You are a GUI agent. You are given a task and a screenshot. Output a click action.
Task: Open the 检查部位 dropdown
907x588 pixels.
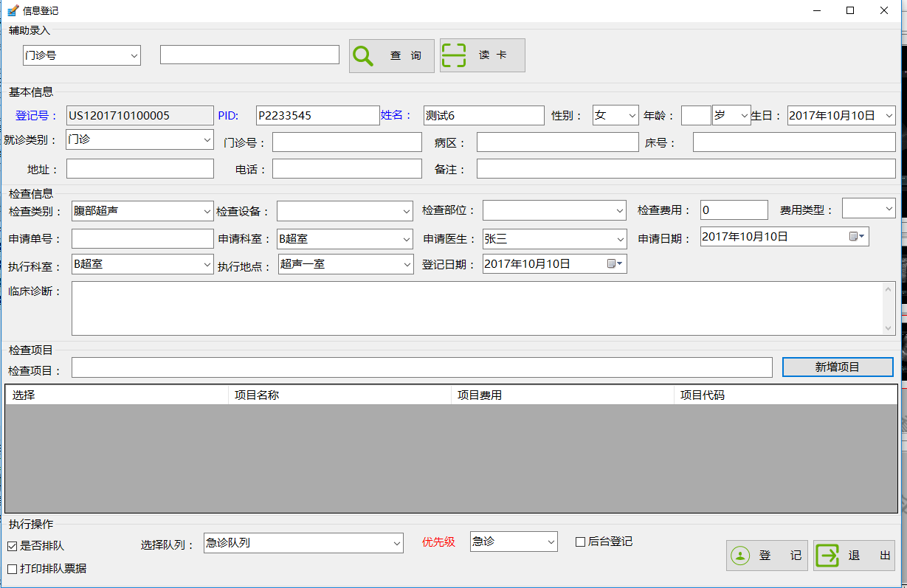click(x=620, y=211)
